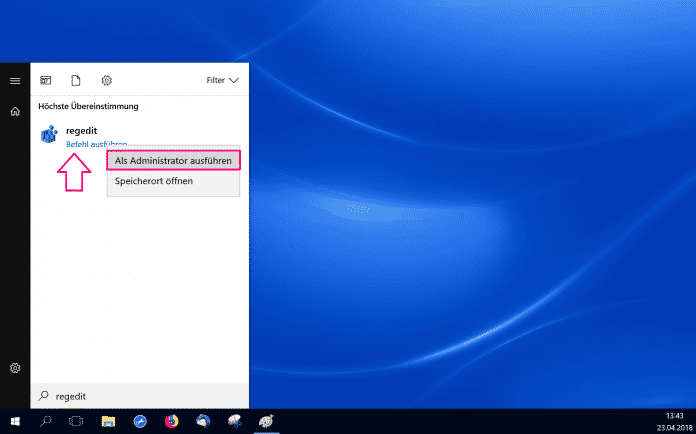696x434 pixels.
Task: Open the hamburger menu in search panel
Action: [x=15, y=80]
